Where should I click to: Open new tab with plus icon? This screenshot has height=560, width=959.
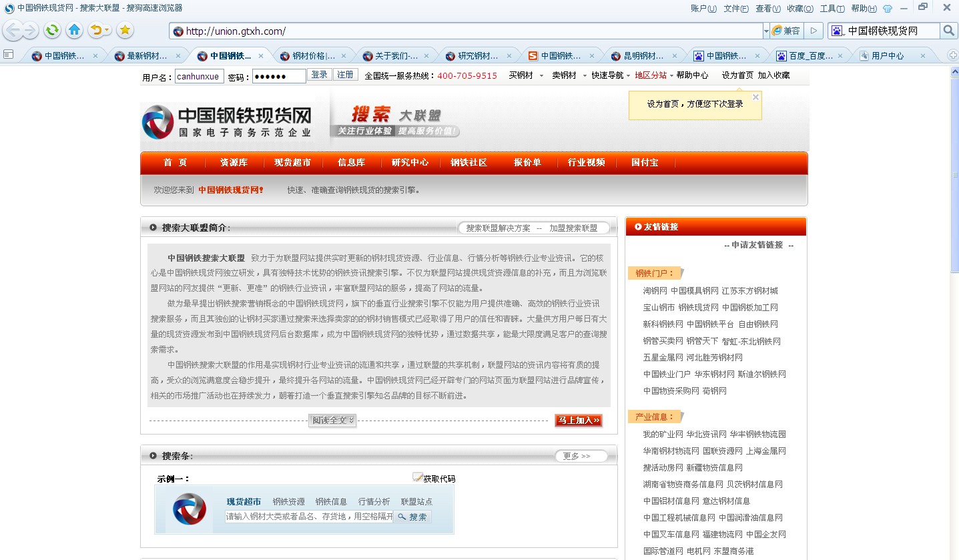pos(953,55)
